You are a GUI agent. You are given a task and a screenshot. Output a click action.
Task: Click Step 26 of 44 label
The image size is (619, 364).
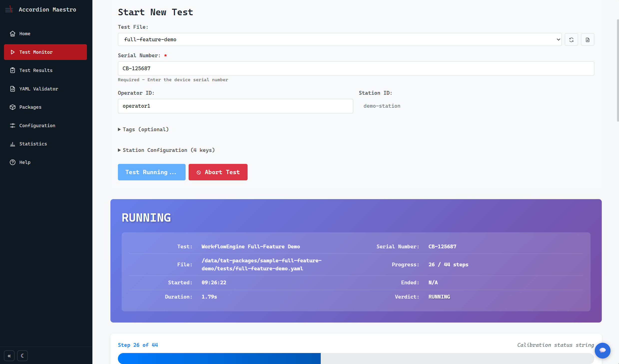(x=138, y=345)
